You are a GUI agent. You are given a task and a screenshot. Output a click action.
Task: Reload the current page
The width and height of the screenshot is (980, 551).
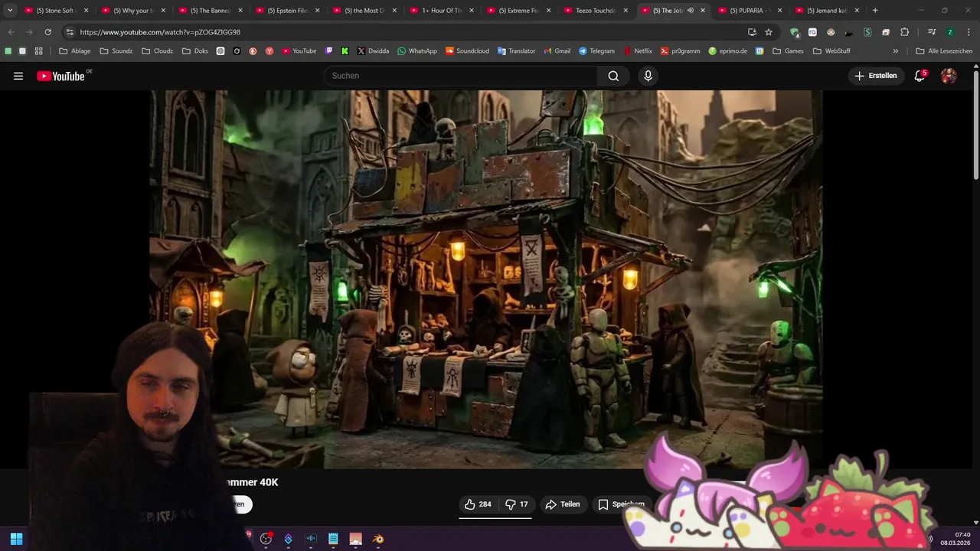(x=47, y=32)
